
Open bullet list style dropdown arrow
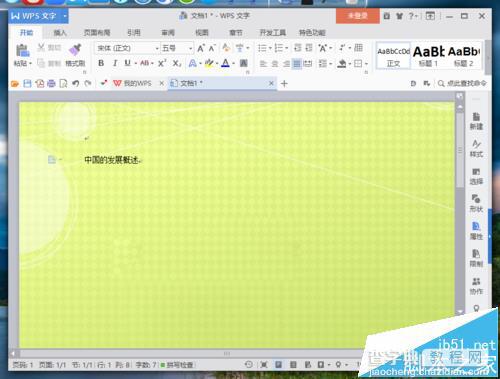[x=270, y=48]
